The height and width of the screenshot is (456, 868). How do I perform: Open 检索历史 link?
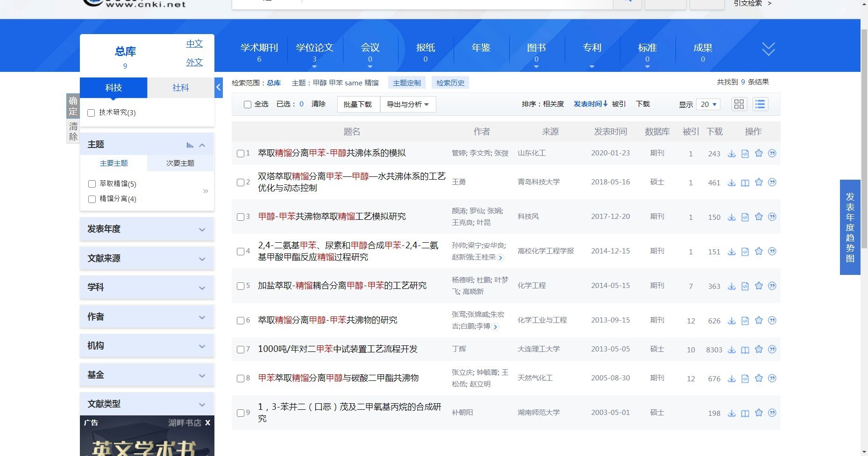(x=450, y=83)
